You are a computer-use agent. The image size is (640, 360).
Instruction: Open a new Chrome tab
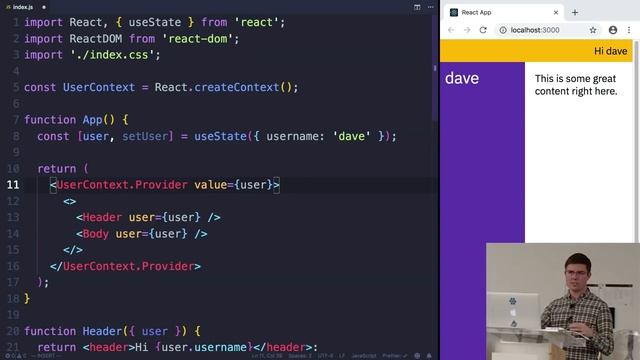575,12
